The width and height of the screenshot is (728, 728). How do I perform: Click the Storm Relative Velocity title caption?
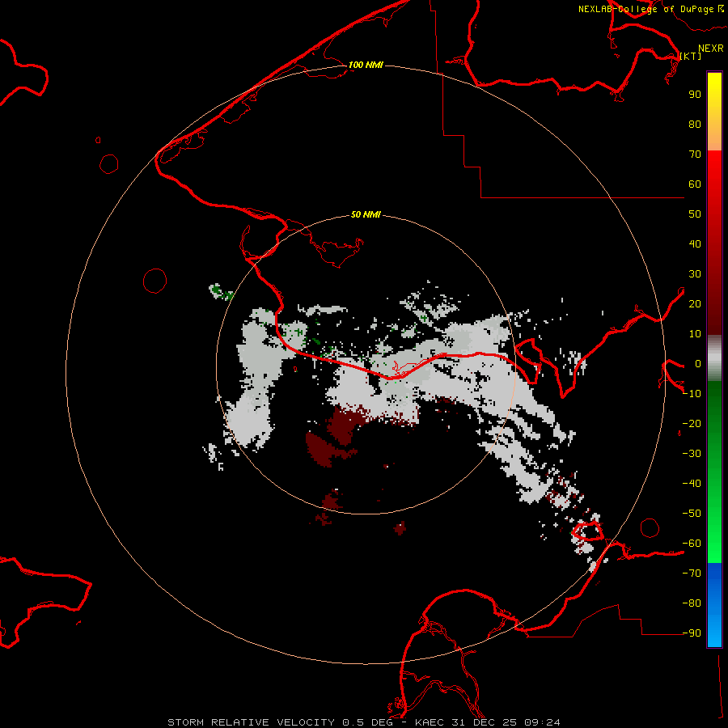(363, 722)
